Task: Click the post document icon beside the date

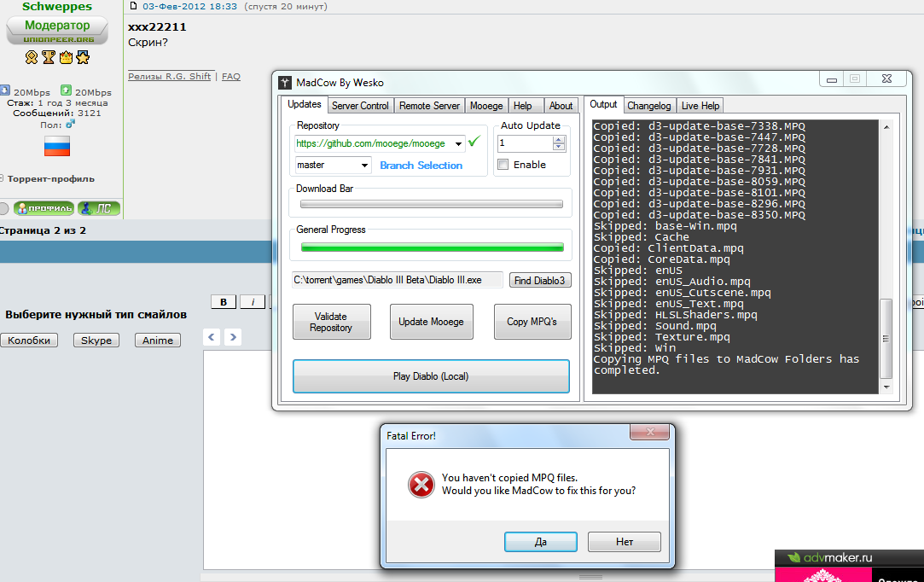Action: point(133,6)
